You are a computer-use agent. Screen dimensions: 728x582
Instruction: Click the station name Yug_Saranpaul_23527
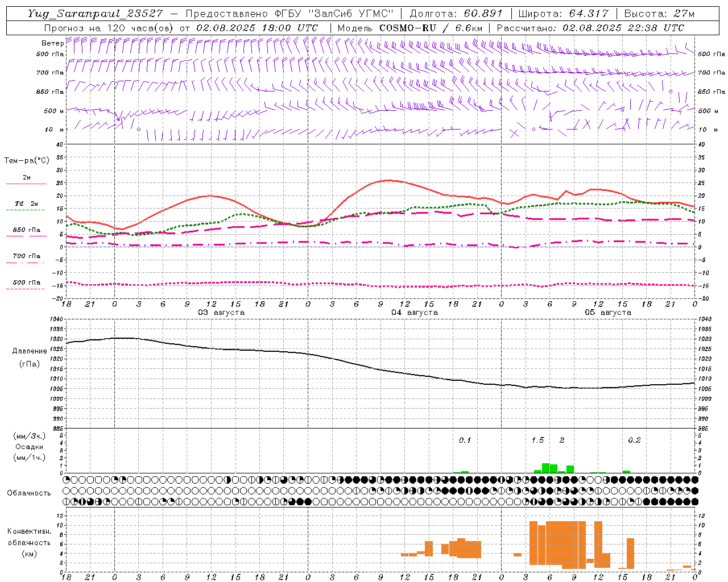click(x=95, y=13)
